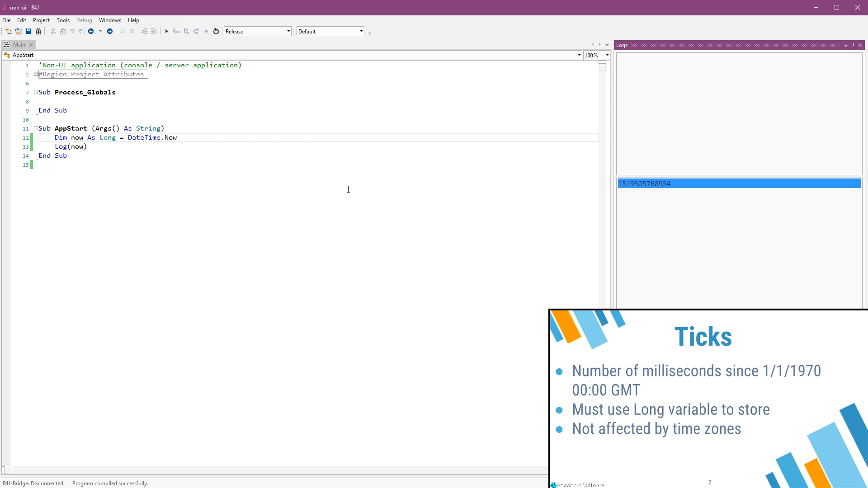Viewport: 868px width, 488px height.
Task: Open the Project menu
Action: pos(41,20)
